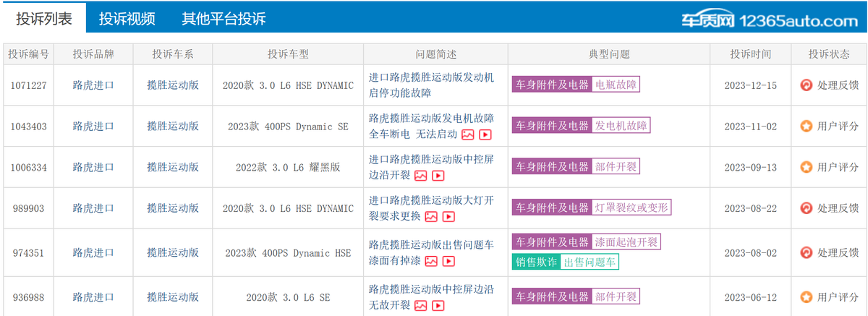Select the 出售问题车 problem tag
Screen dimensions: 868x316
coord(590,262)
